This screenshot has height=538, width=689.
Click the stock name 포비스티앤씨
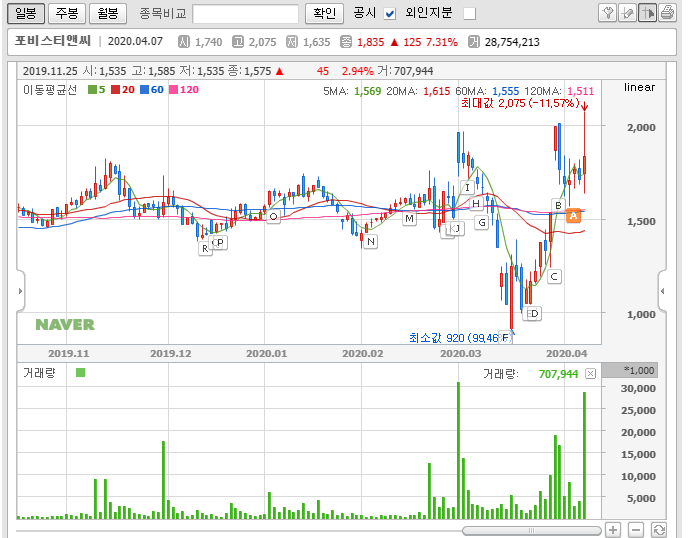point(53,41)
